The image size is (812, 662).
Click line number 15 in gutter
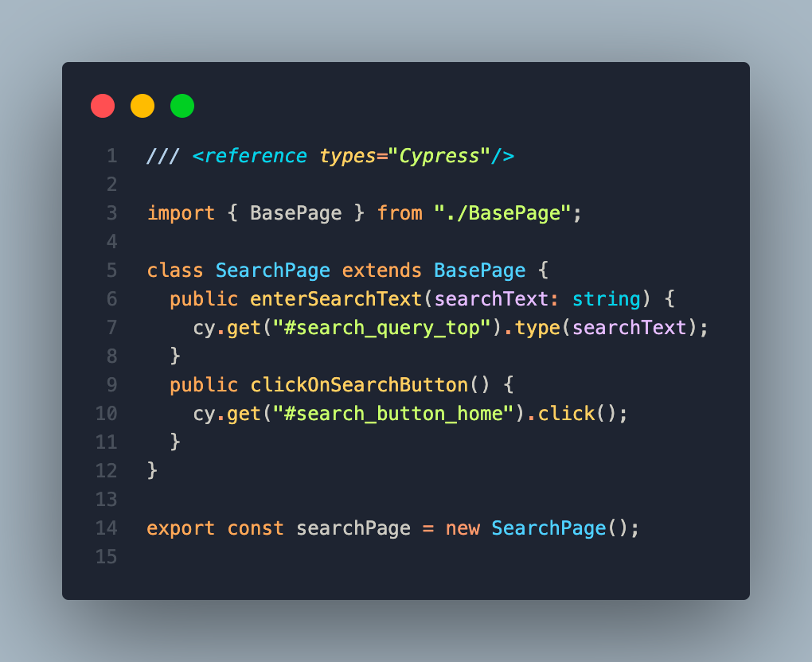pyautogui.click(x=106, y=557)
